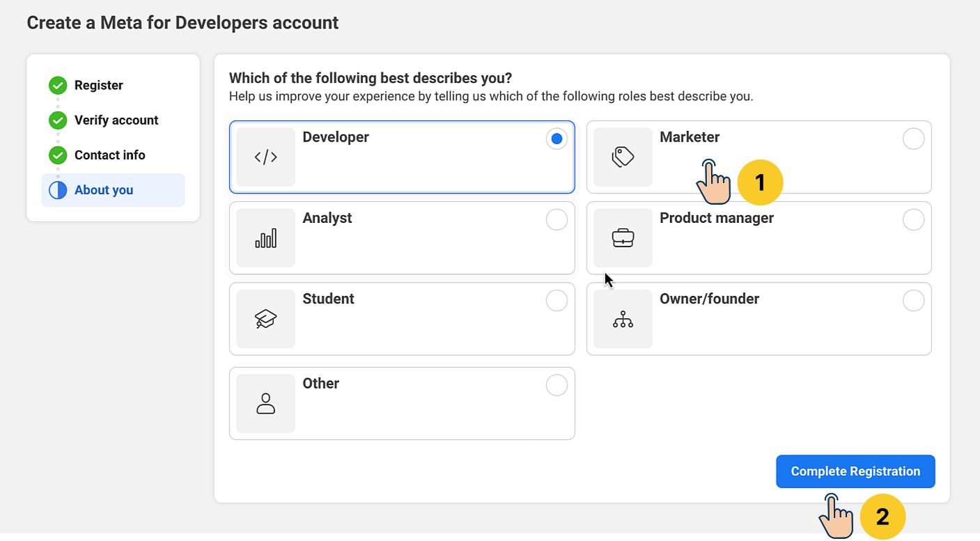Select the Marketer radio button

[913, 139]
